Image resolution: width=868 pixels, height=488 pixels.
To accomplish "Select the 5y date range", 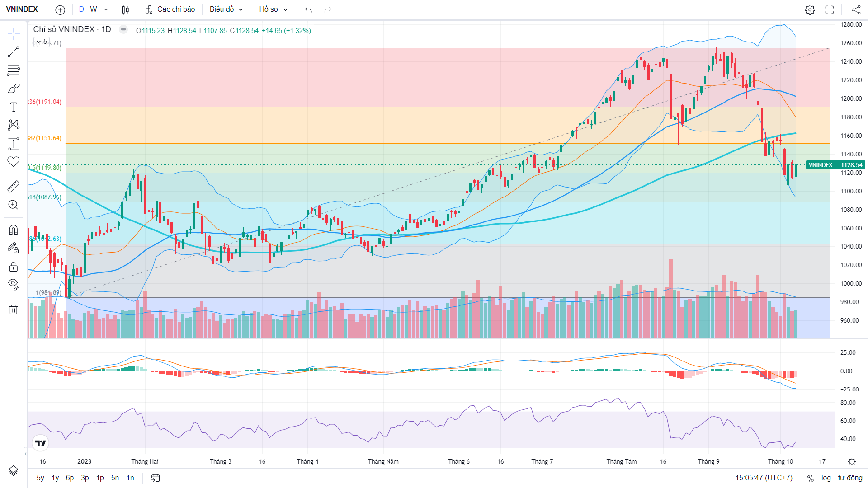I will (x=40, y=478).
